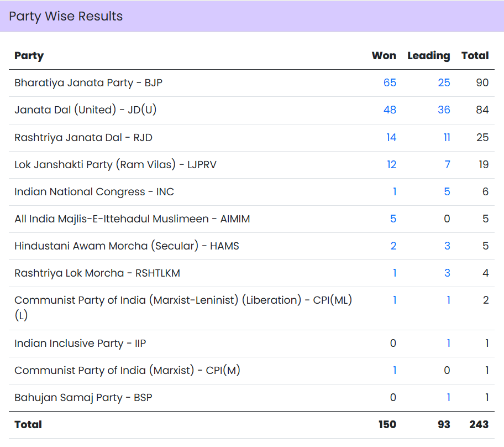This screenshot has height=447, width=504.
Task: Click RJD leading count 11
Action: coord(447,137)
